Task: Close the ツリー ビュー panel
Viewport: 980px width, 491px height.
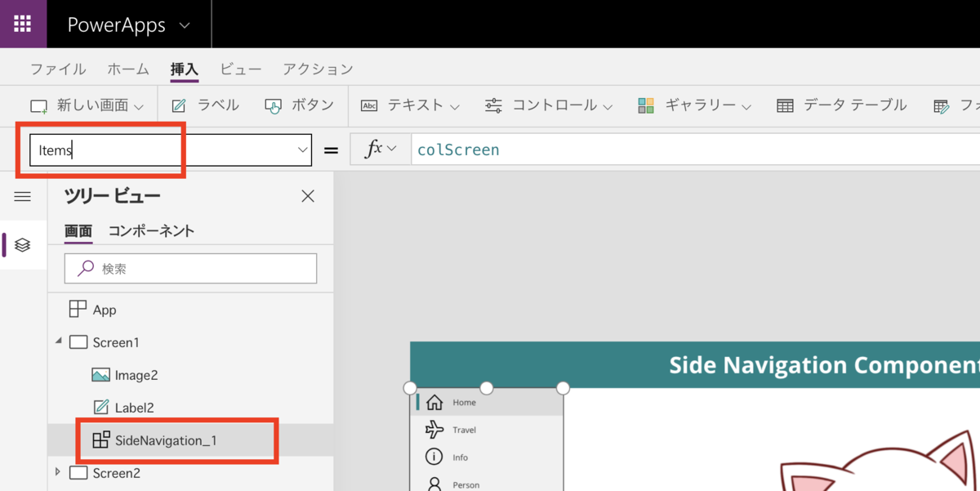Action: [x=307, y=196]
